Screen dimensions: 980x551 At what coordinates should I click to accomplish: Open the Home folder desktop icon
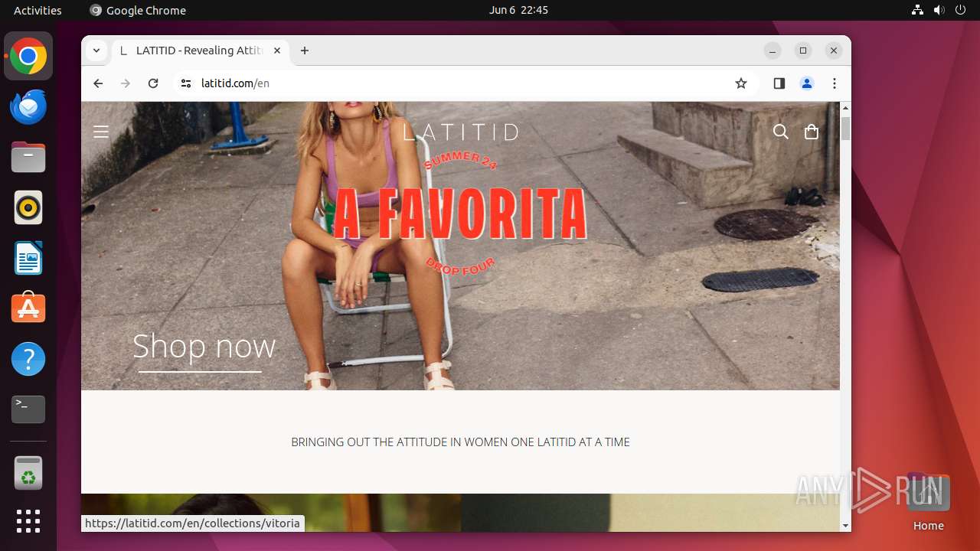(x=928, y=501)
